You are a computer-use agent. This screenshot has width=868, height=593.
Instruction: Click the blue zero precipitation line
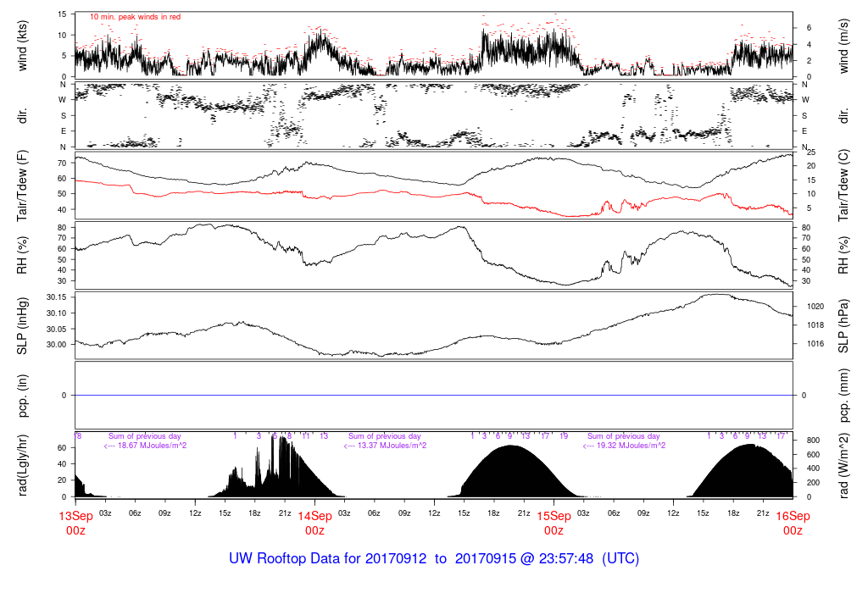click(x=434, y=395)
